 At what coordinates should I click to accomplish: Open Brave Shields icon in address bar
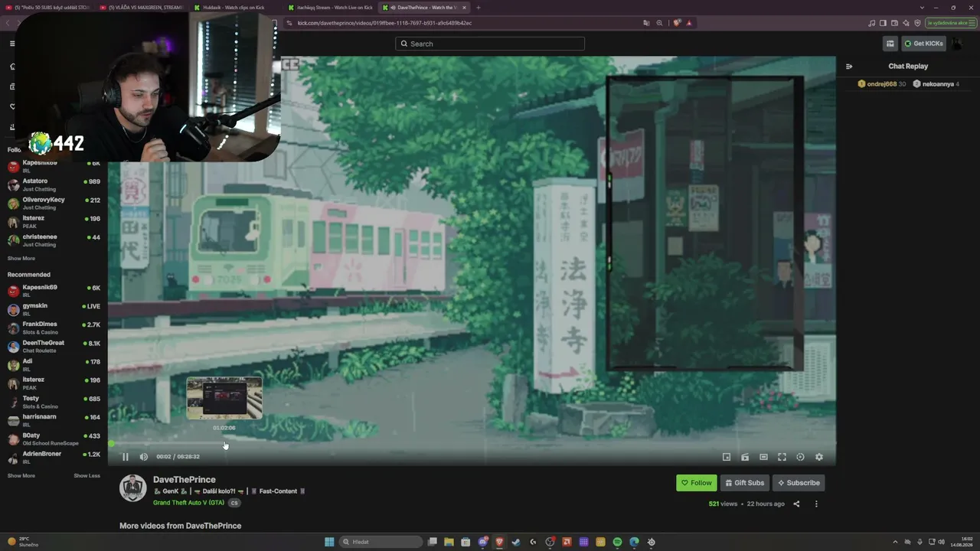pyautogui.click(x=678, y=23)
